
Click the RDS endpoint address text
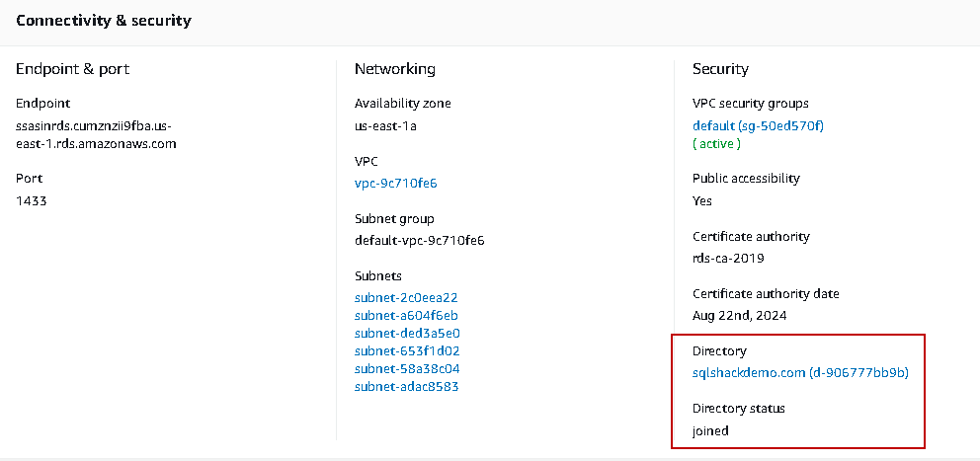(95, 134)
